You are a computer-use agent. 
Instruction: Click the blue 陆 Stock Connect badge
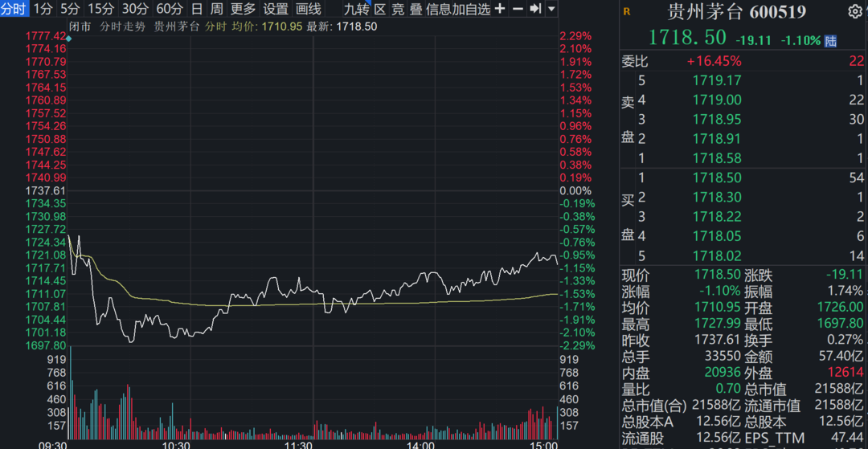[x=830, y=40]
